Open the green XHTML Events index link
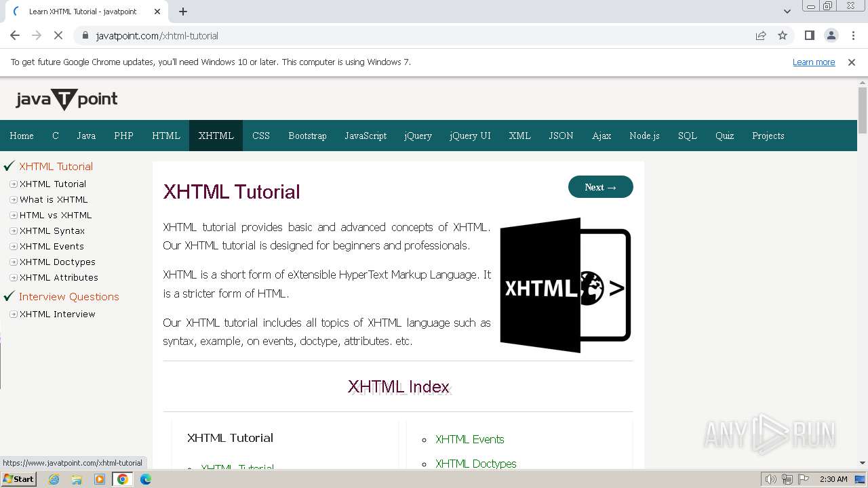Image resolution: width=868 pixels, height=488 pixels. [470, 439]
